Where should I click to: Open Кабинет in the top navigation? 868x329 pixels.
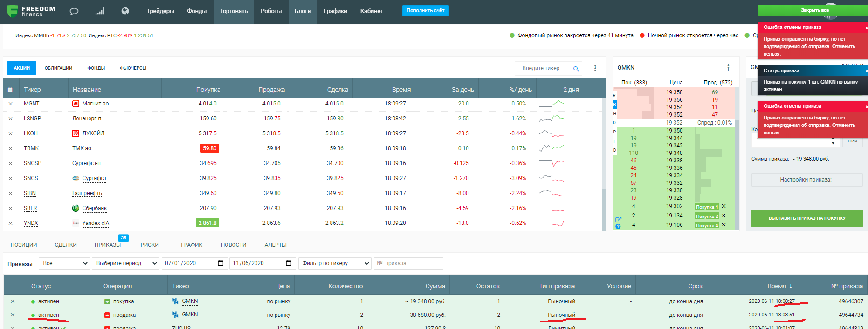tap(372, 11)
